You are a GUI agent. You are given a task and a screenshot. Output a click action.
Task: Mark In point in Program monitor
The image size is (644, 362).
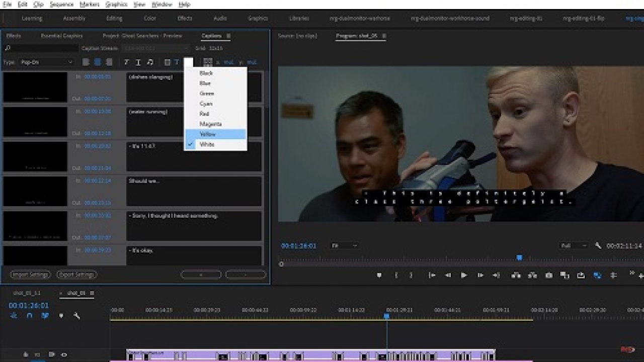tap(396, 275)
